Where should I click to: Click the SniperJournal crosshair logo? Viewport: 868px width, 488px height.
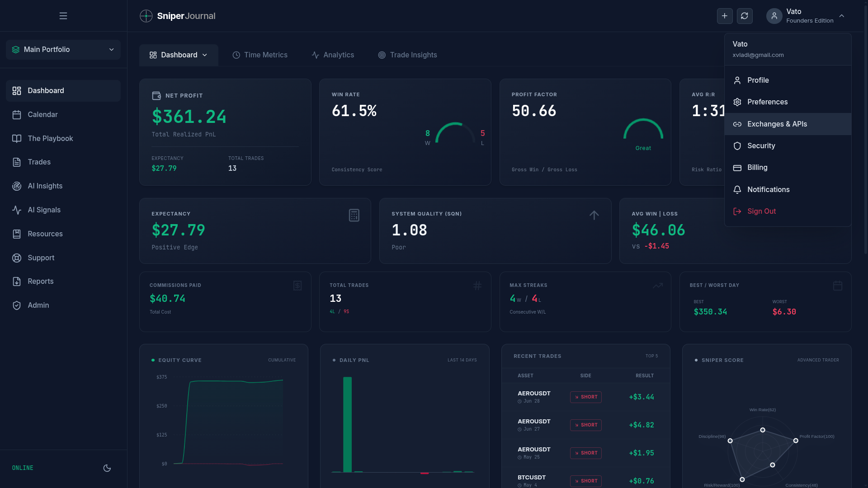pos(146,16)
